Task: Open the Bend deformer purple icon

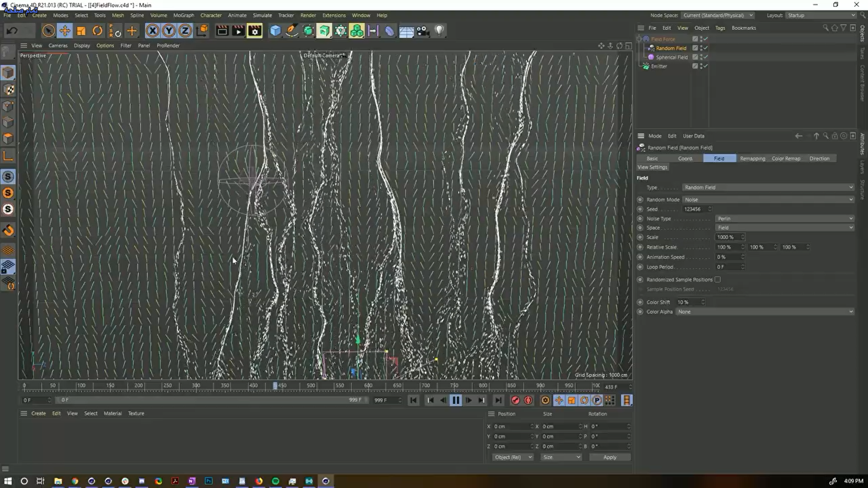Action: click(389, 31)
